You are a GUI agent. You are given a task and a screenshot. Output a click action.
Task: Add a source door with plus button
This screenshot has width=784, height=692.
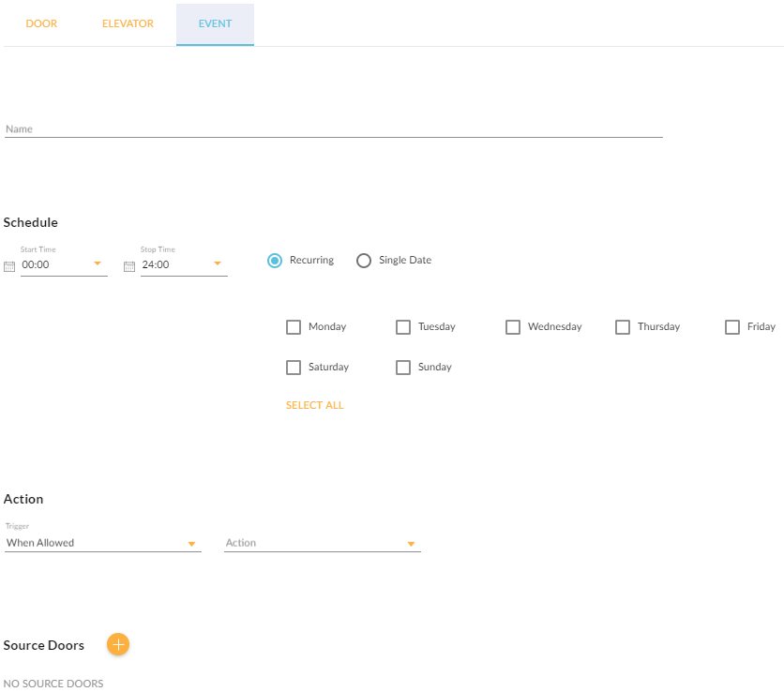pos(118,644)
